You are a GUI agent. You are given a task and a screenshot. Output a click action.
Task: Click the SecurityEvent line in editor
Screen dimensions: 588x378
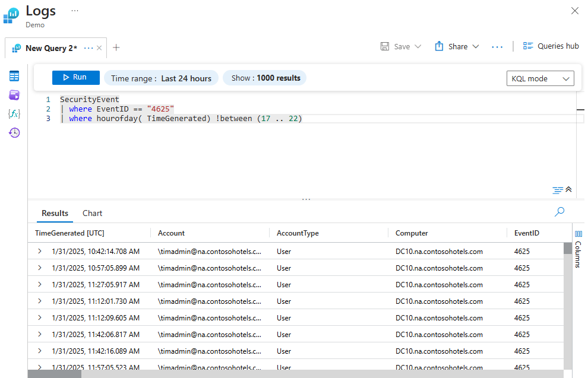click(89, 99)
